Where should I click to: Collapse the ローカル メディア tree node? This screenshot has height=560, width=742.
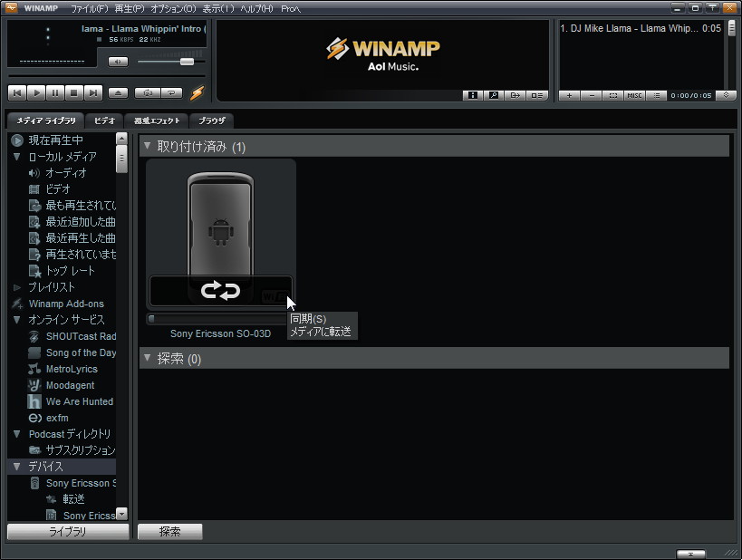[17, 157]
